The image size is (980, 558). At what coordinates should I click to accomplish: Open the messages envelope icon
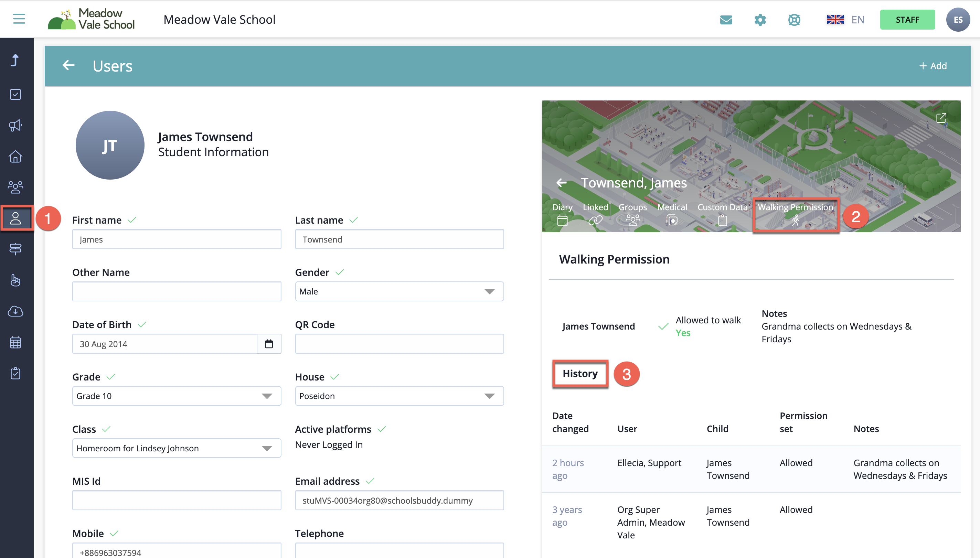726,20
